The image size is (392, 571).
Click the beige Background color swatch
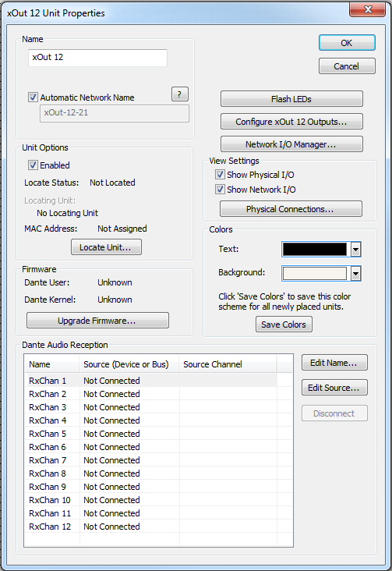[x=315, y=273]
